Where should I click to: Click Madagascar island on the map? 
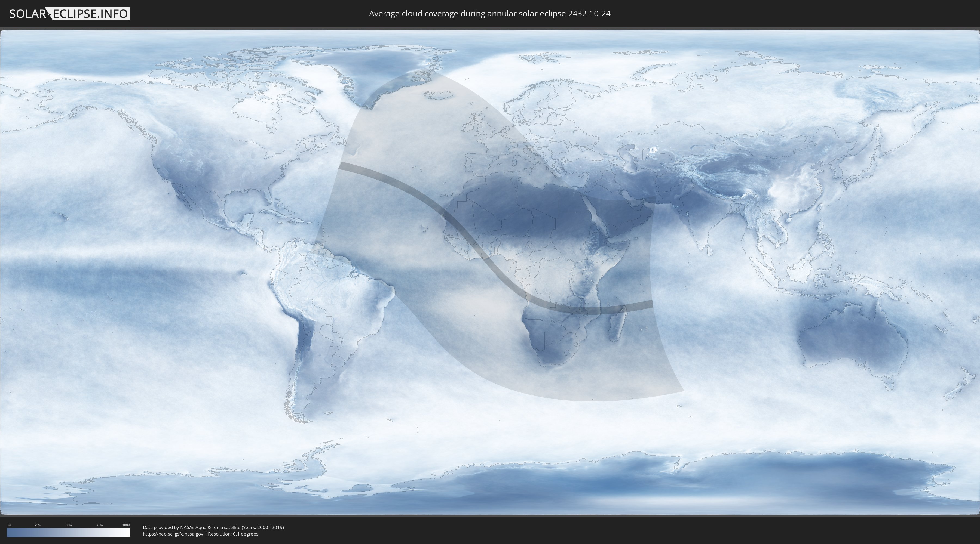pyautogui.click(x=616, y=325)
